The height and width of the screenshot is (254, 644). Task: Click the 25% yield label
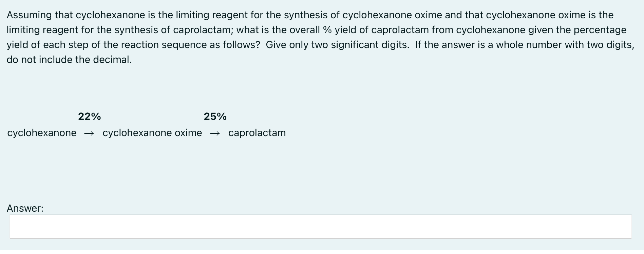(215, 117)
